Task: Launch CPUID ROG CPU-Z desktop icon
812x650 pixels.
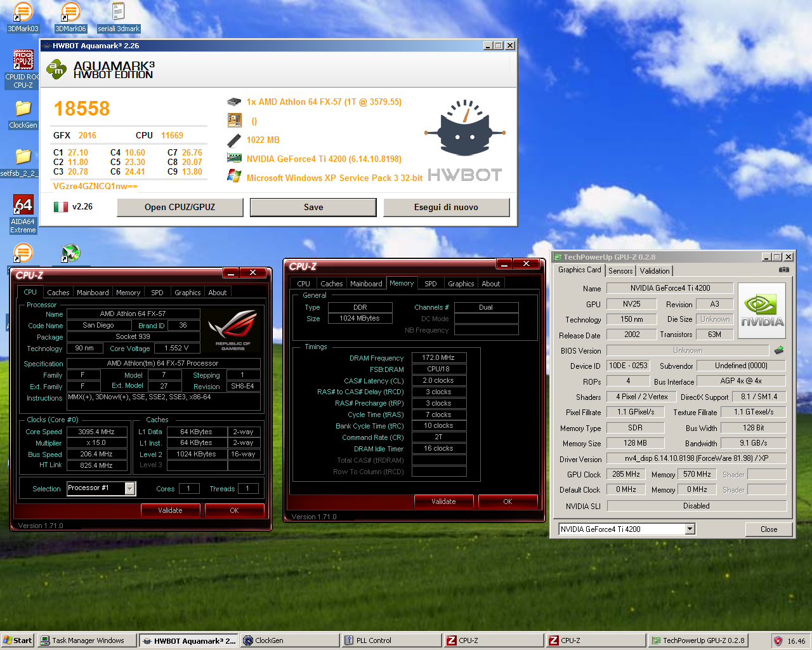Action: [x=23, y=69]
